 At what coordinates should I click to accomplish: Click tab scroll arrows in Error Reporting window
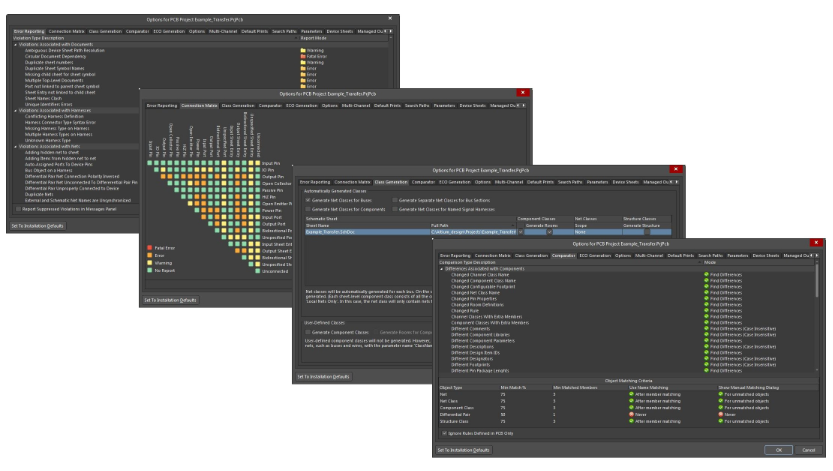point(388,31)
